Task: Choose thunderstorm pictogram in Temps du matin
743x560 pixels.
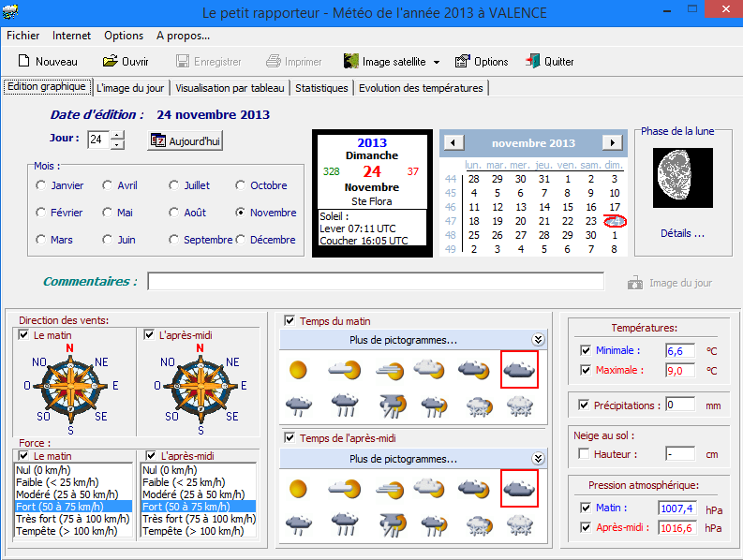Action: coord(393,406)
